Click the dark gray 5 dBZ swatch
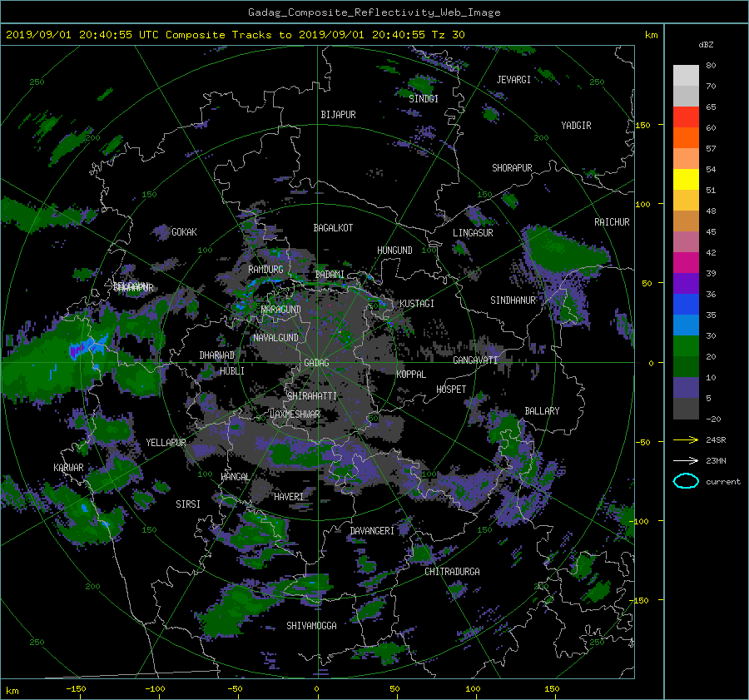 coord(686,409)
